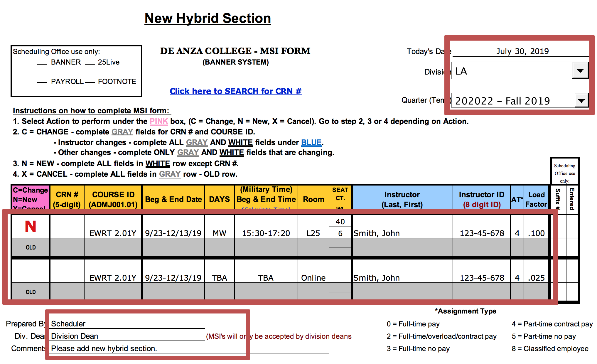Click the Comments field text
597x364 pixels.
tap(104, 348)
